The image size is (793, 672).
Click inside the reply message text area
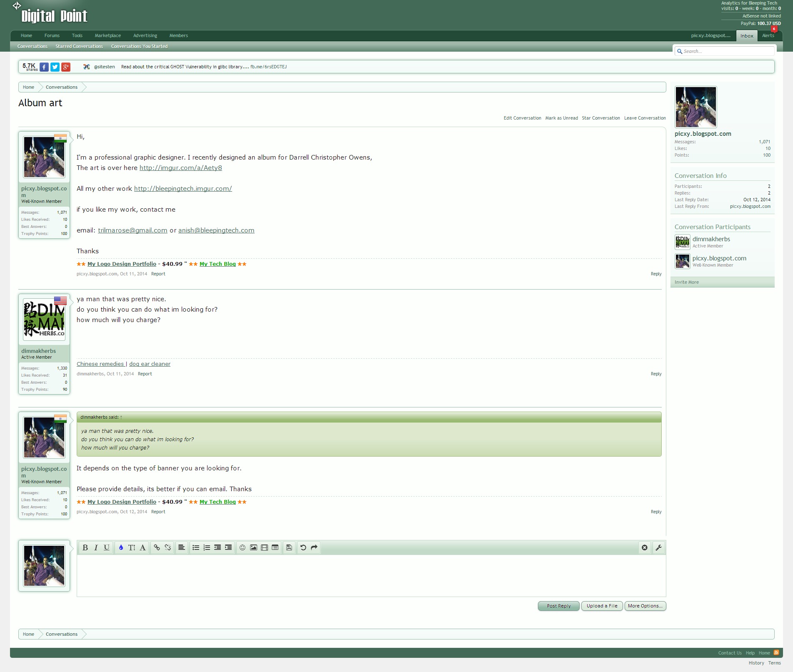(x=371, y=576)
